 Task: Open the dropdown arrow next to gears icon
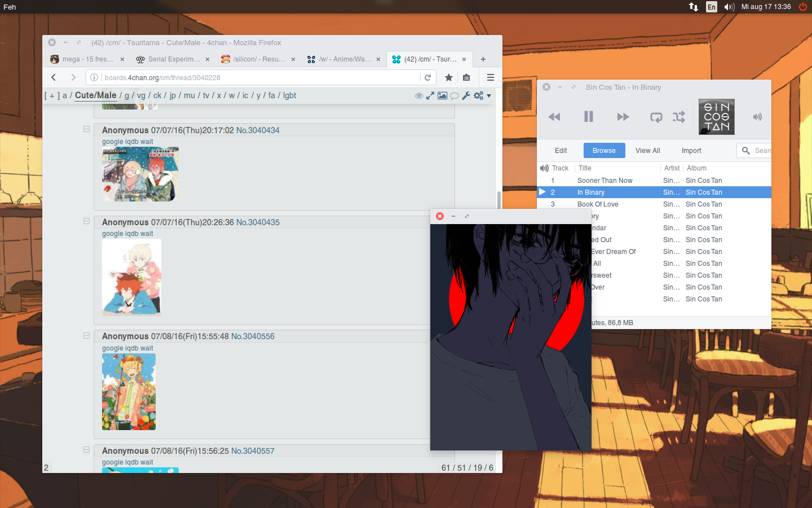click(x=489, y=96)
